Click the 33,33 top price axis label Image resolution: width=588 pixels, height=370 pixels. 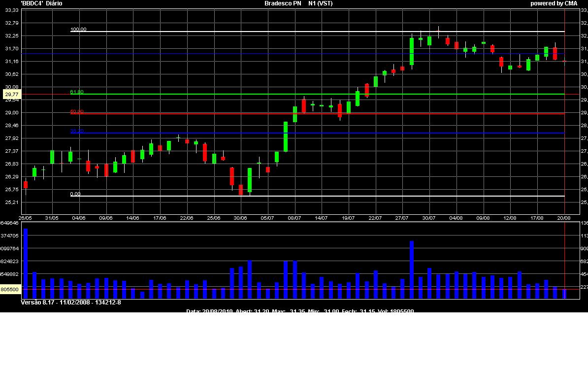[x=11, y=10]
